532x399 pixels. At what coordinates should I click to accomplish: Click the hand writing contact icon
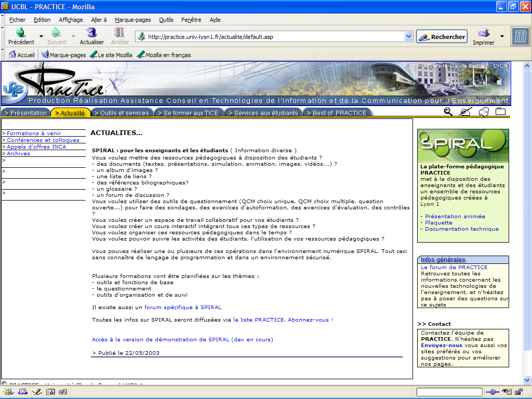(x=465, y=112)
